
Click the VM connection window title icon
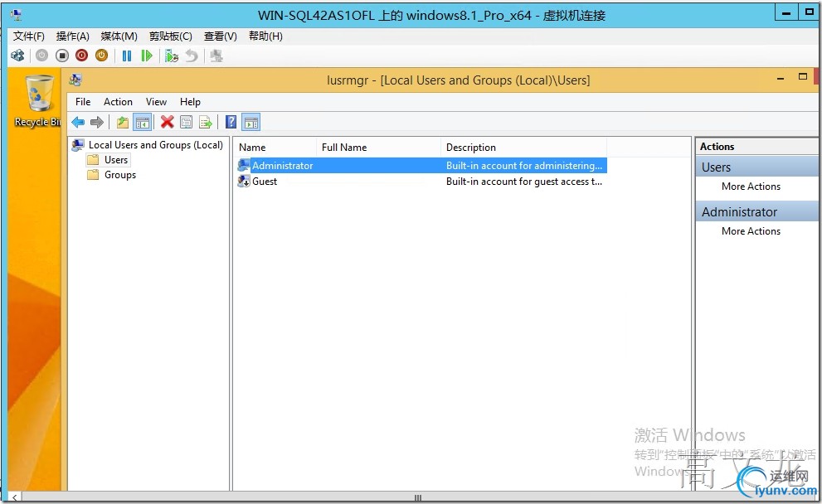coord(16,15)
